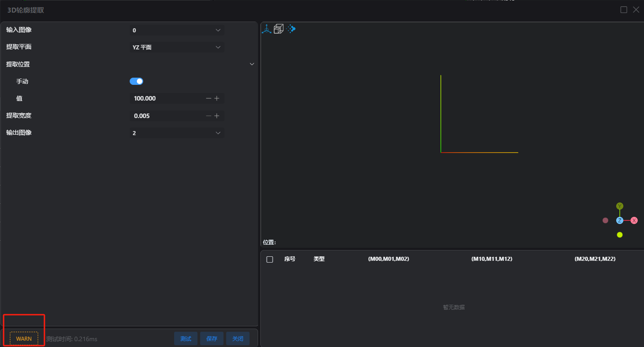Click the blue Z axis gizmo handle
Screen dimensions: 644x347
(620, 220)
